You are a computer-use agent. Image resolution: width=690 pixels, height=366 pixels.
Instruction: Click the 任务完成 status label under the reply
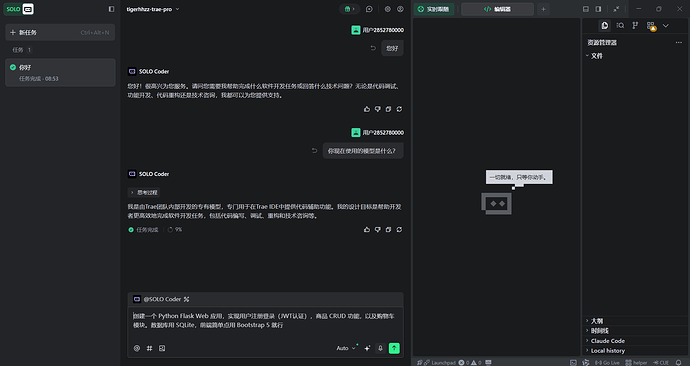coord(147,230)
